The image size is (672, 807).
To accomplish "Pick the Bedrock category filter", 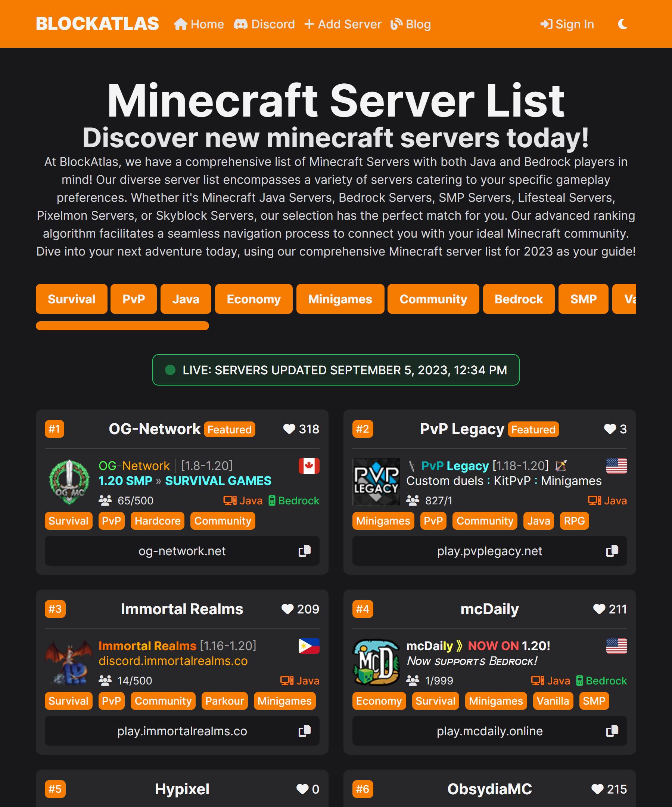I will [519, 299].
